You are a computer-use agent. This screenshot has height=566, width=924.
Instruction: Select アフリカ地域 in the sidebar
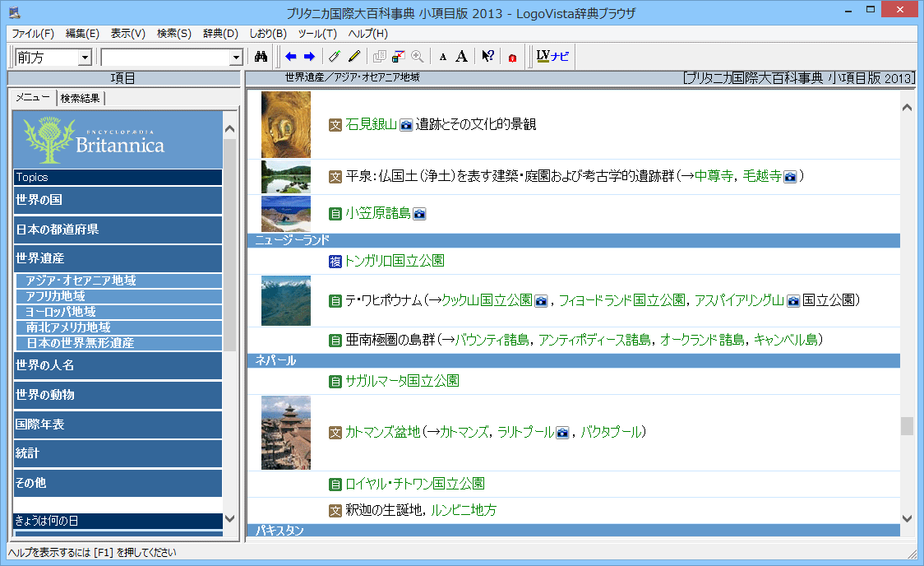[x=56, y=296]
